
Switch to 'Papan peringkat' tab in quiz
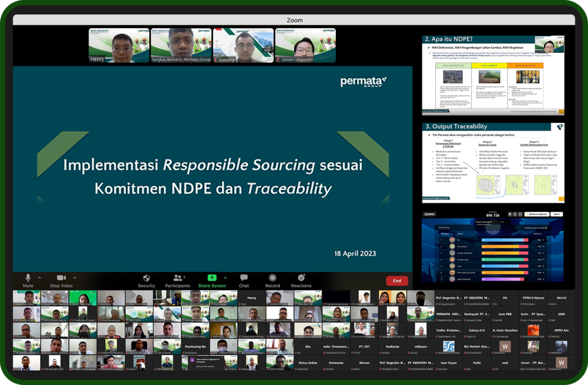tap(483, 222)
